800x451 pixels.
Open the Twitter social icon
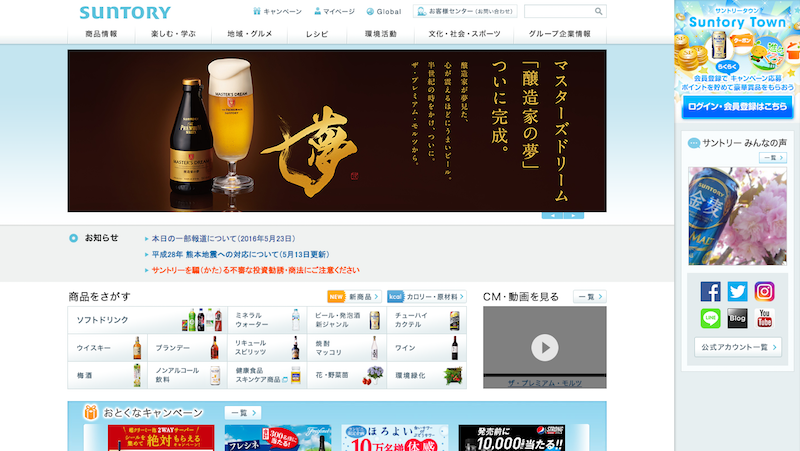737,291
